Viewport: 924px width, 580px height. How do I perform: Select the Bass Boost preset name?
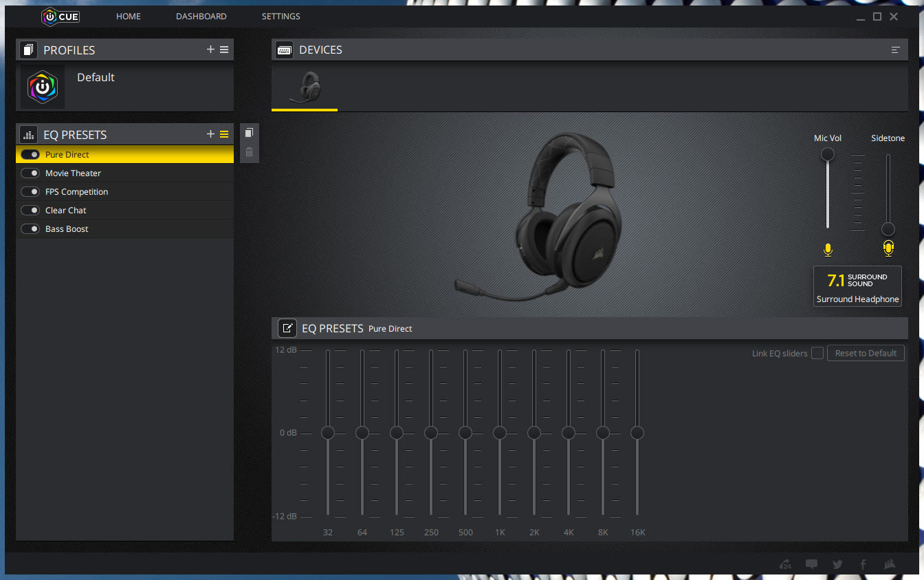tap(67, 229)
